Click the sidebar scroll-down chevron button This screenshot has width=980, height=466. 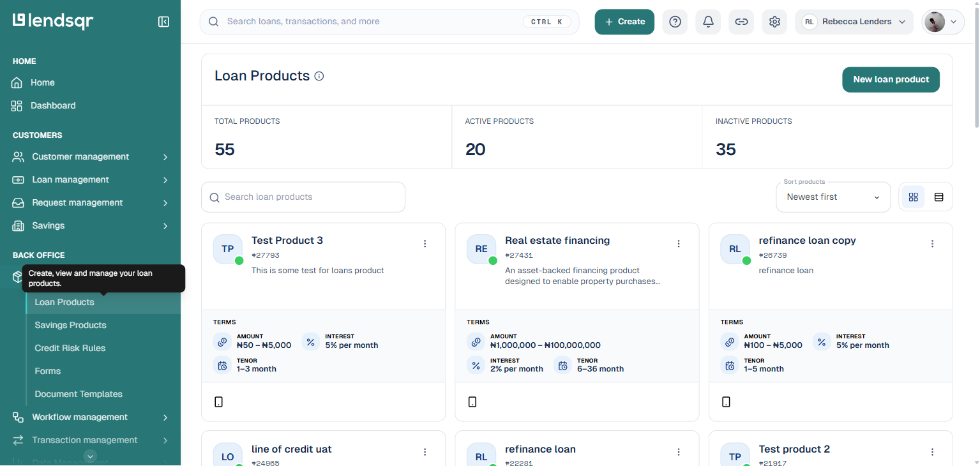91,456
